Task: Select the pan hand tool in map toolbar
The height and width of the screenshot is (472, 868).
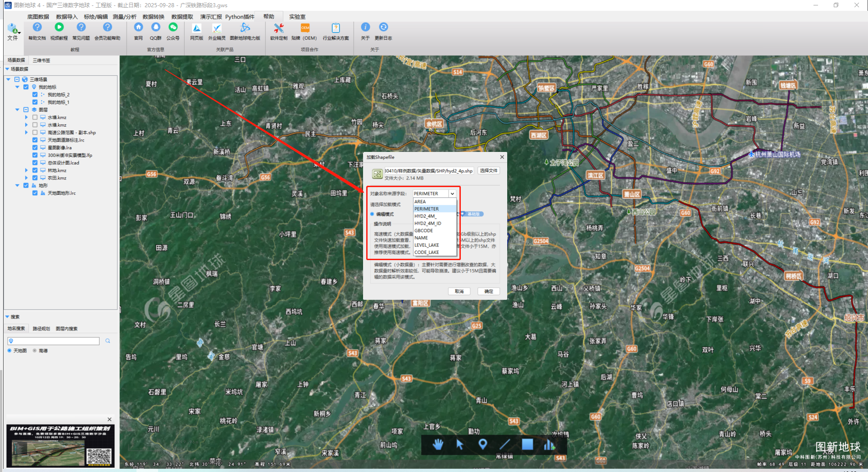Action: tap(438, 445)
